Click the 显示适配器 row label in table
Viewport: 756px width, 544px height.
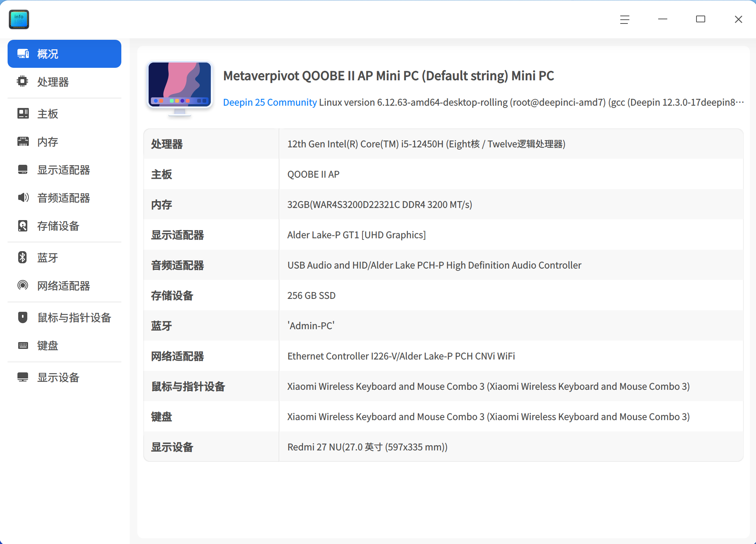click(x=177, y=235)
